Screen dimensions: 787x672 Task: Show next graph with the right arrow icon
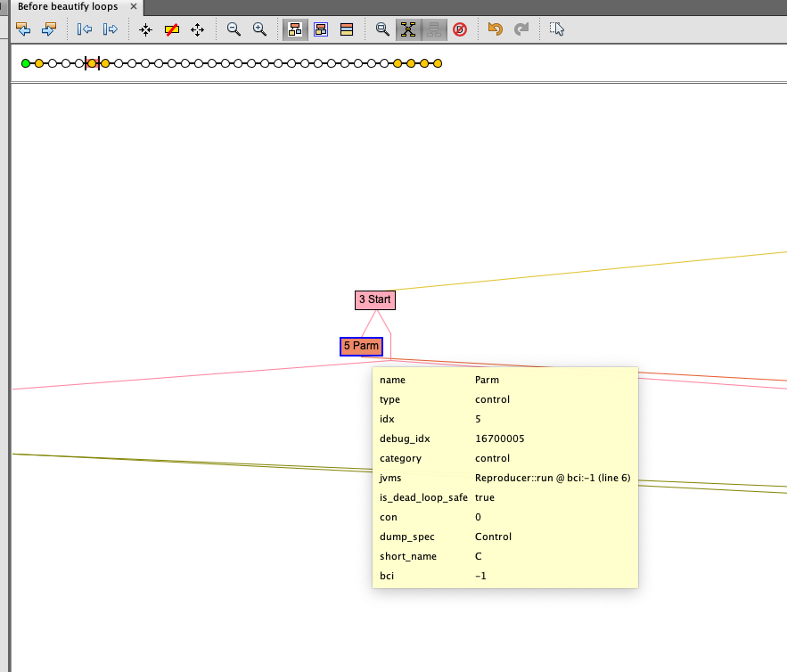49,29
